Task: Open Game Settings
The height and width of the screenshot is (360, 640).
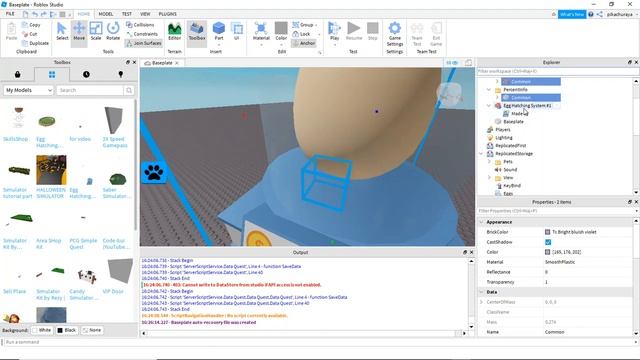Action: (x=395, y=34)
